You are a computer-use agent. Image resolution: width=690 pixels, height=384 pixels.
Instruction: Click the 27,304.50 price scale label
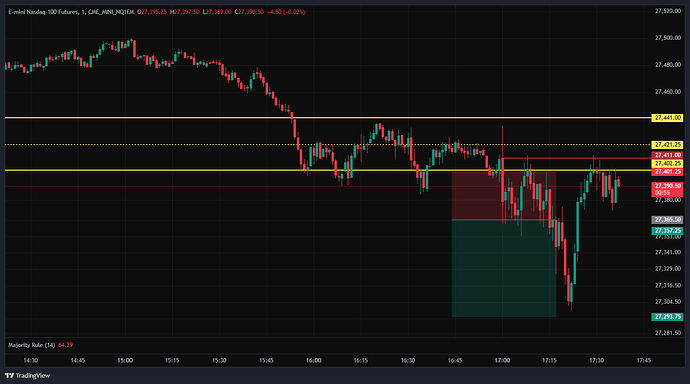point(668,302)
